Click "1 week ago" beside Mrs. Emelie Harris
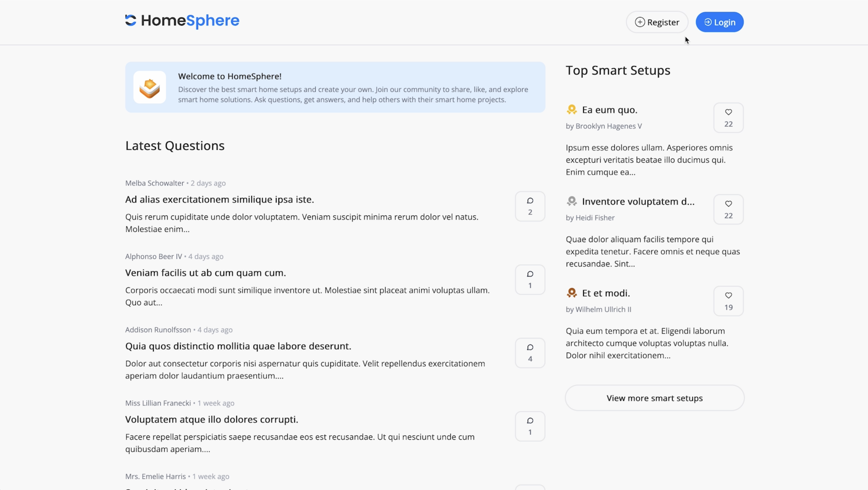This screenshot has height=490, width=868. [211, 476]
